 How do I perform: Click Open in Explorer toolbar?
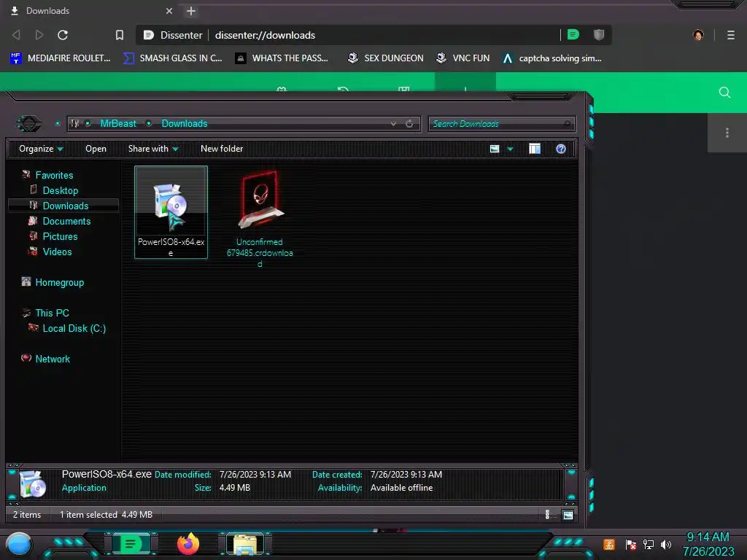coord(96,149)
